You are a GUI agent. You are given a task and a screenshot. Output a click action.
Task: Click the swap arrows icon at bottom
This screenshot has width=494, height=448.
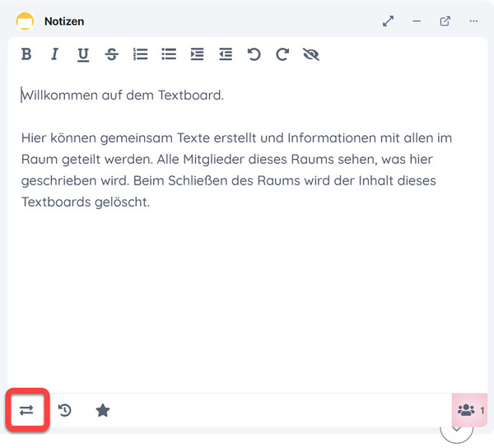pyautogui.click(x=26, y=410)
